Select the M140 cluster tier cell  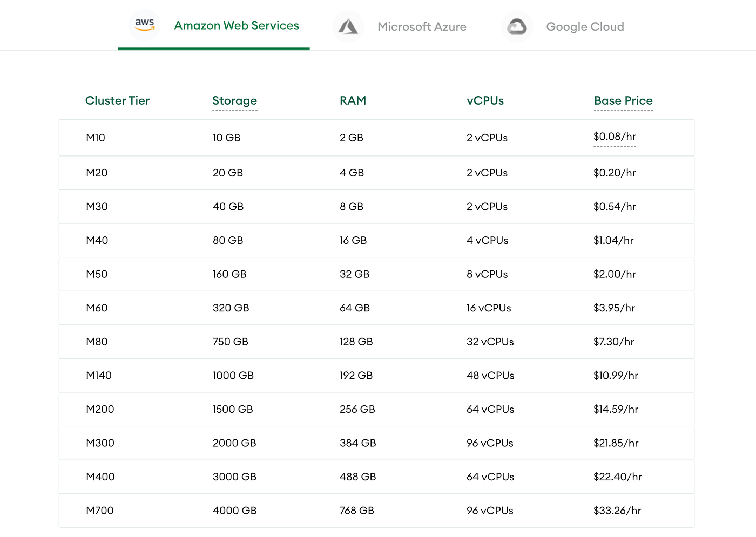tap(99, 375)
